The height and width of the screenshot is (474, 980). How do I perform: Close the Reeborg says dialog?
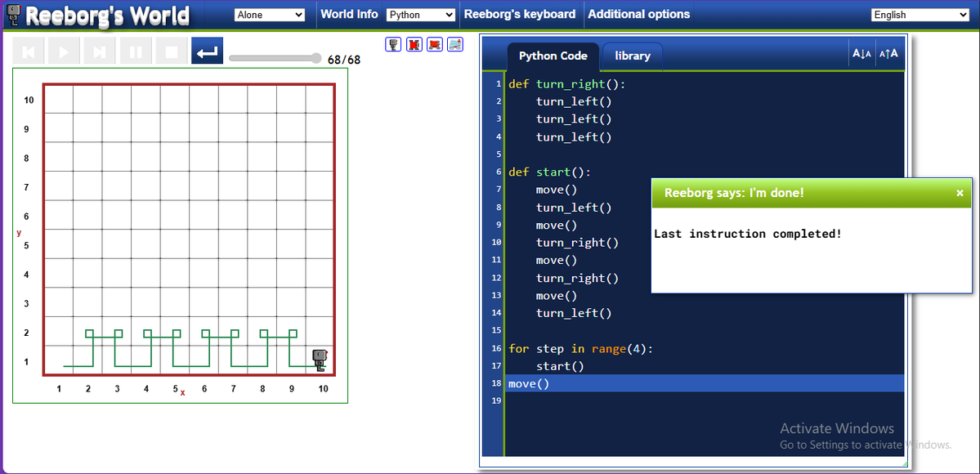(x=960, y=193)
